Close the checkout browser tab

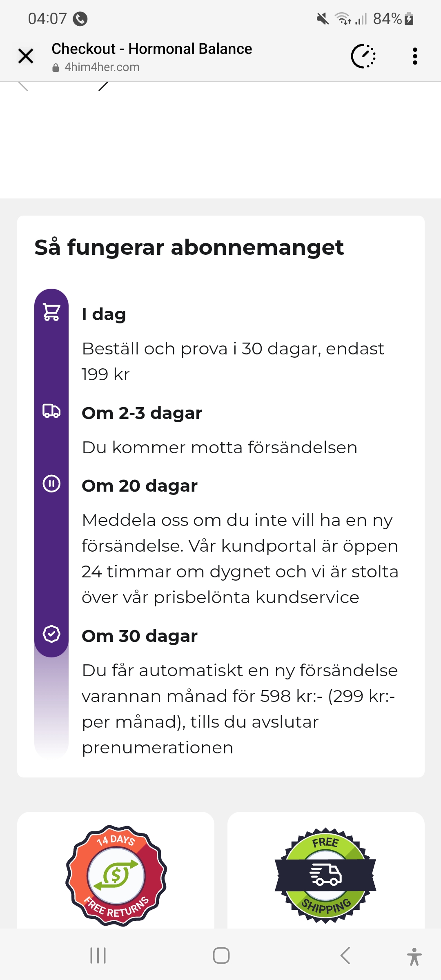[x=26, y=56]
